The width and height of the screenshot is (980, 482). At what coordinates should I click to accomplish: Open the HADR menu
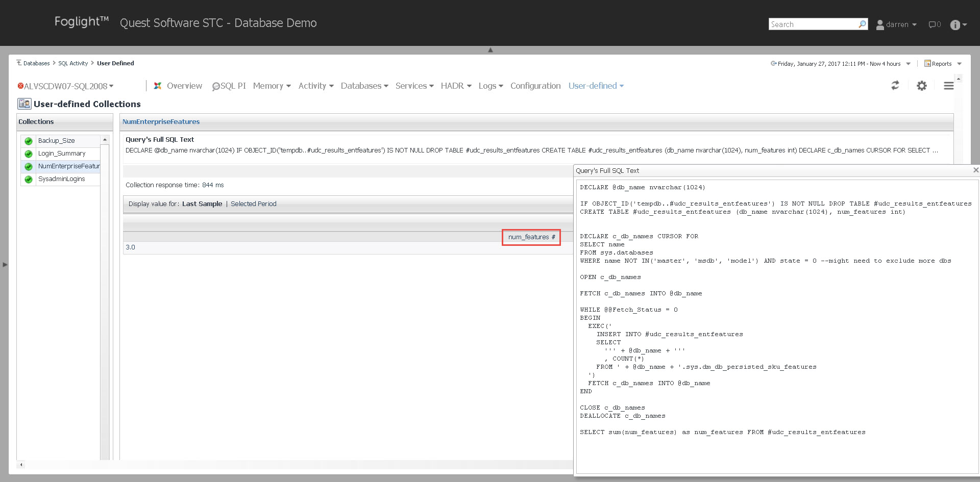coord(455,86)
